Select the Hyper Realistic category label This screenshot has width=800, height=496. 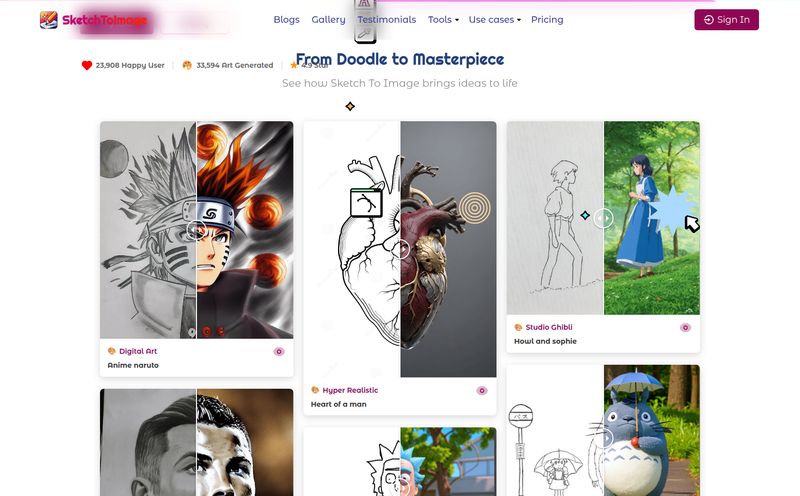[350, 390]
